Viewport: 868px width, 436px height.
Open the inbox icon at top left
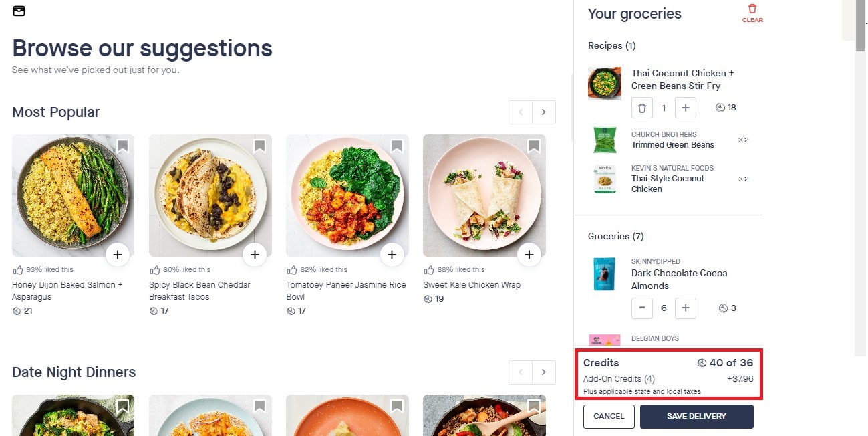19,11
